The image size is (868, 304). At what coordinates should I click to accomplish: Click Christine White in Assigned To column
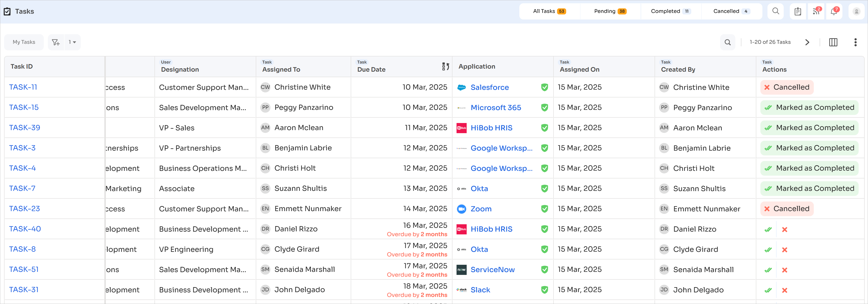[302, 87]
